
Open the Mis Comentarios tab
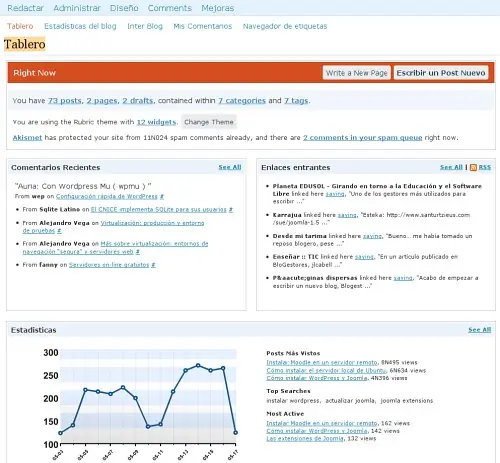[203, 26]
